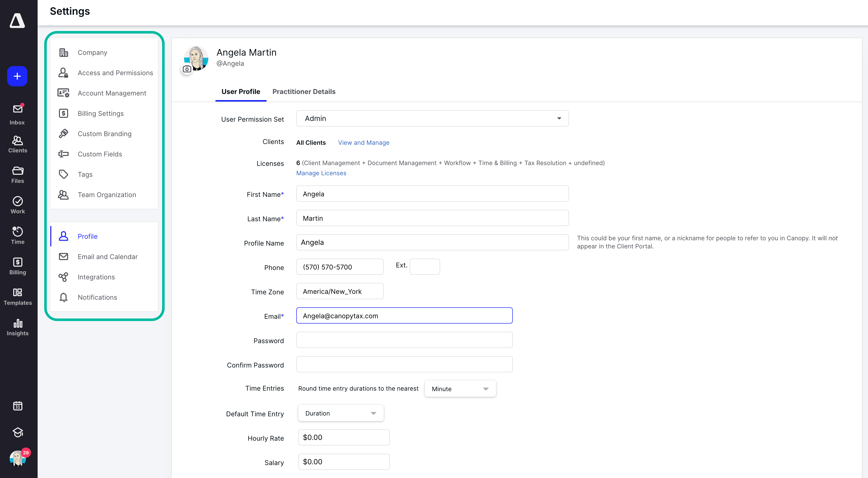Click user avatar with 29 notifications
This screenshot has height=478, width=868.
(x=18, y=458)
